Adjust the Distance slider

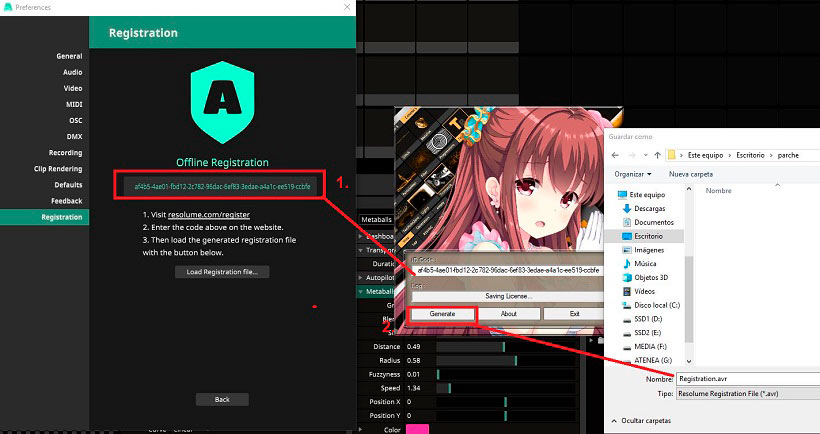coord(506,347)
